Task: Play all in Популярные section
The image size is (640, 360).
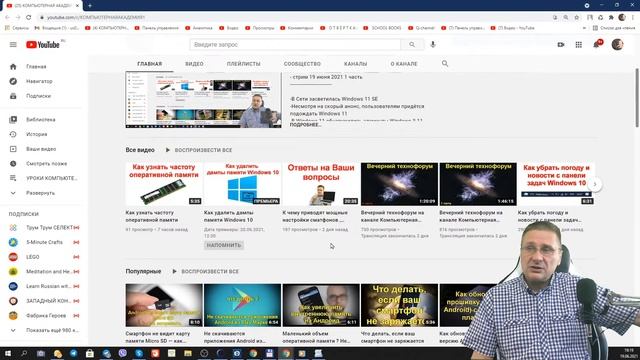Action: (205, 271)
